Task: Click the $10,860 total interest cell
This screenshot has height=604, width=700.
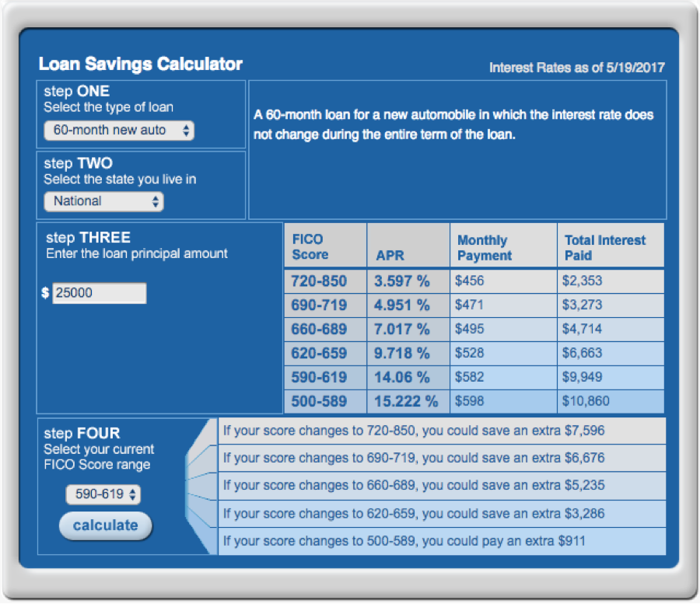Action: [611, 401]
